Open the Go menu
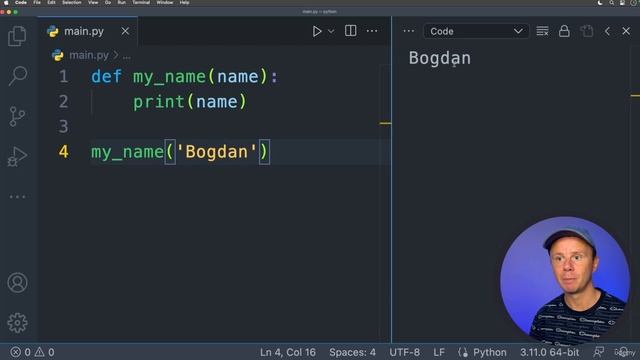Screen dimensions: 640x360 [108, 2]
